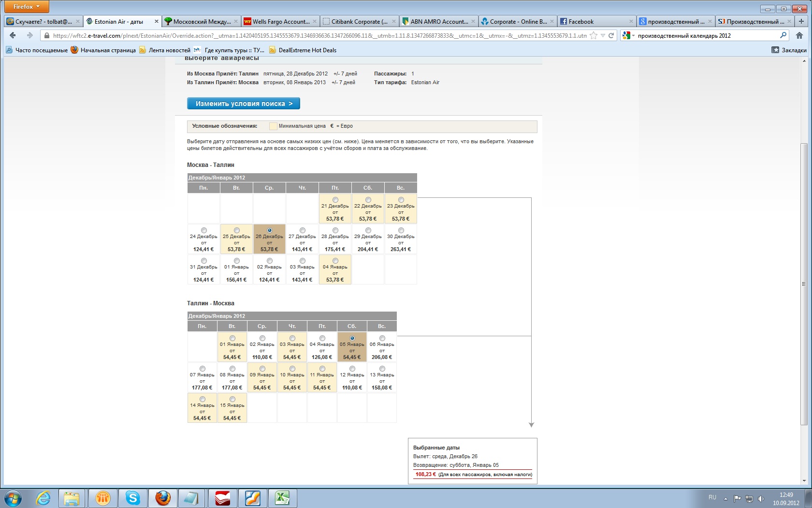Select 12 Январь return for 110,08 €
Screen dimensions: 812x508
(352, 369)
